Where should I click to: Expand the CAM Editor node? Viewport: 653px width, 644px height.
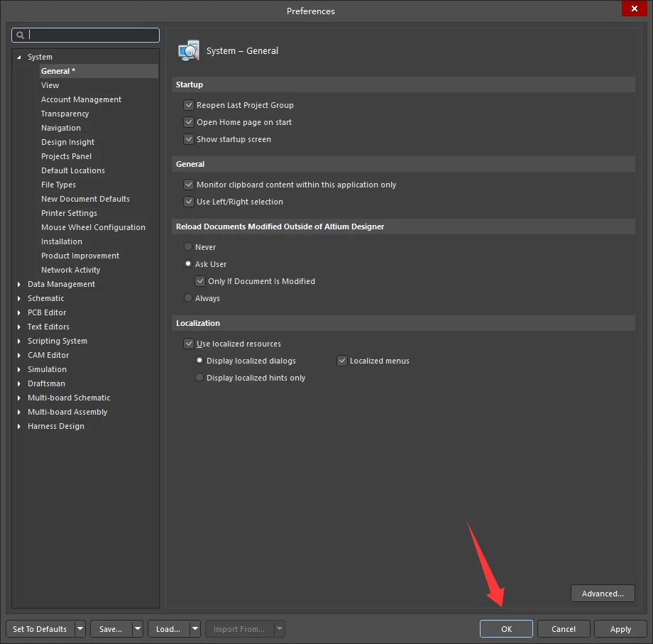click(18, 355)
